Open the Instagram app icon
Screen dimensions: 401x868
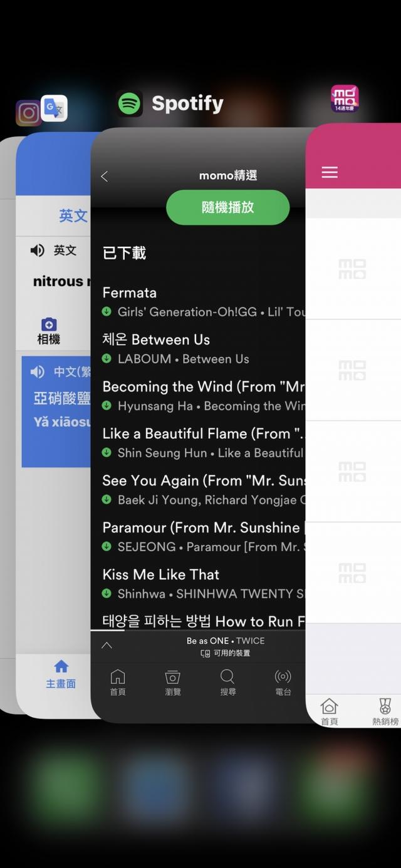coord(28,113)
